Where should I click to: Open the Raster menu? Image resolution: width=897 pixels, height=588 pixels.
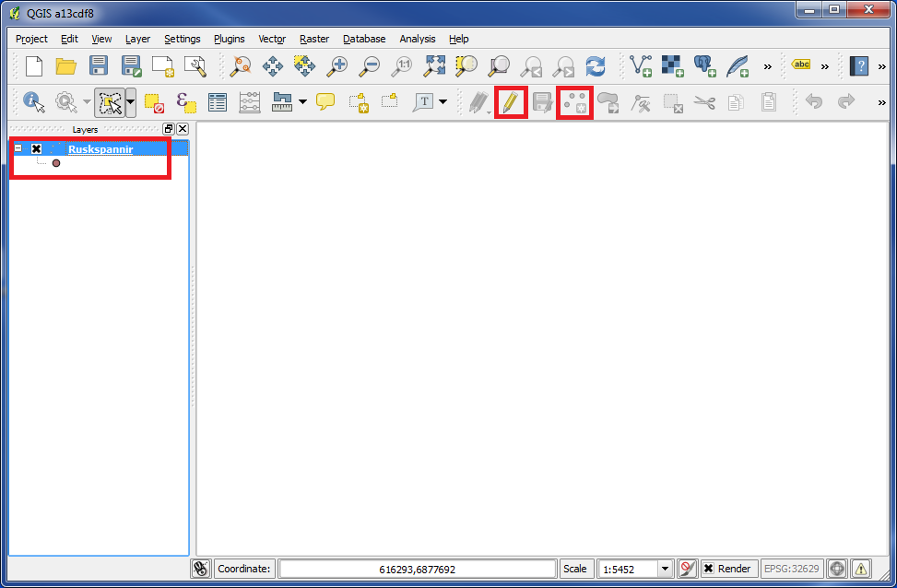click(x=314, y=39)
